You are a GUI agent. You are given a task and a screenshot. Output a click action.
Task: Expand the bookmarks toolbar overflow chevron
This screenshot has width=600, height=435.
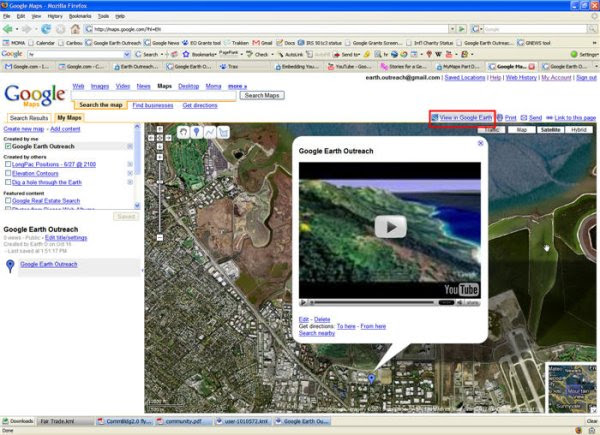click(595, 43)
